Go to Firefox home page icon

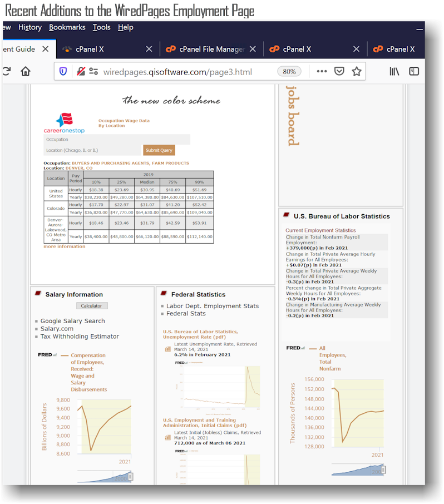[x=26, y=71]
